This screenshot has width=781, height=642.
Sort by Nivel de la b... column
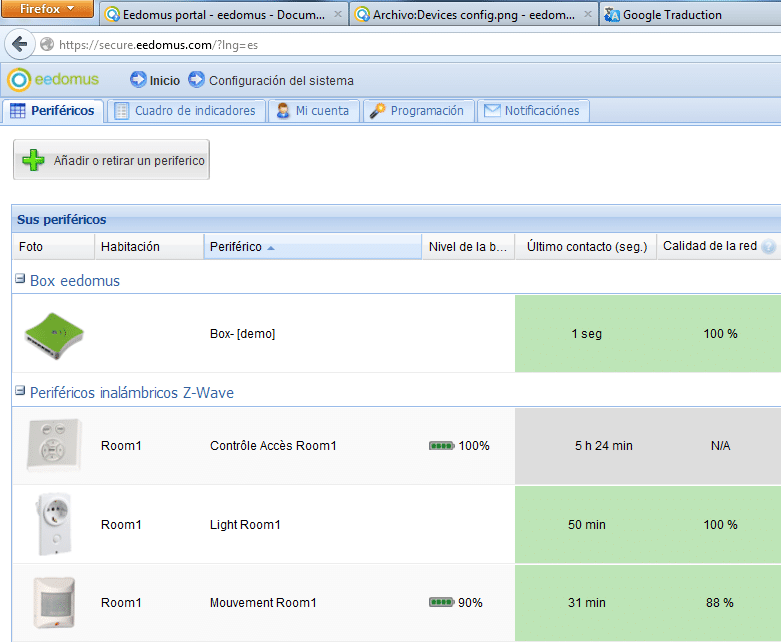(x=468, y=247)
